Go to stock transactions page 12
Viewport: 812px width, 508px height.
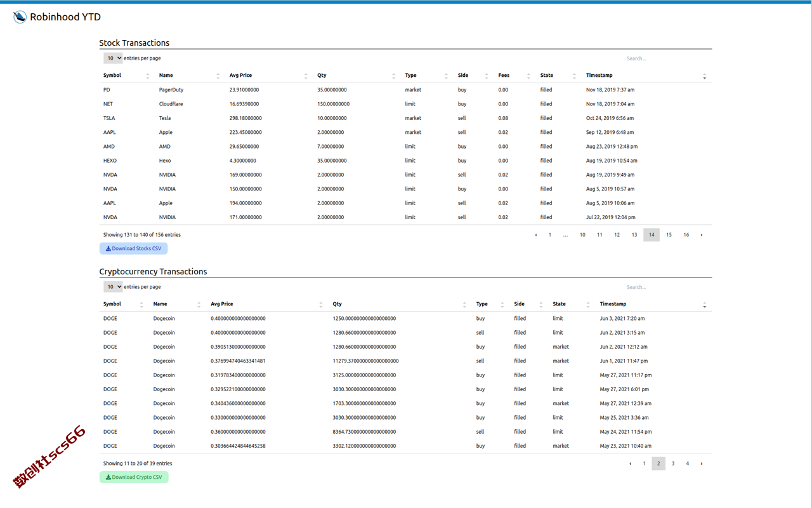[617, 235]
